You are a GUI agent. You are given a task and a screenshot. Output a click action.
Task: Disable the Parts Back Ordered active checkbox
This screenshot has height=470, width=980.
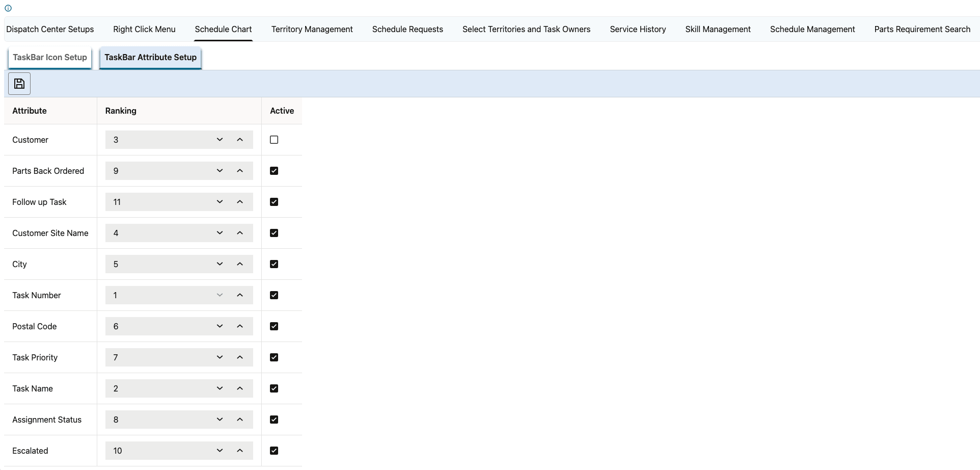pyautogui.click(x=274, y=171)
